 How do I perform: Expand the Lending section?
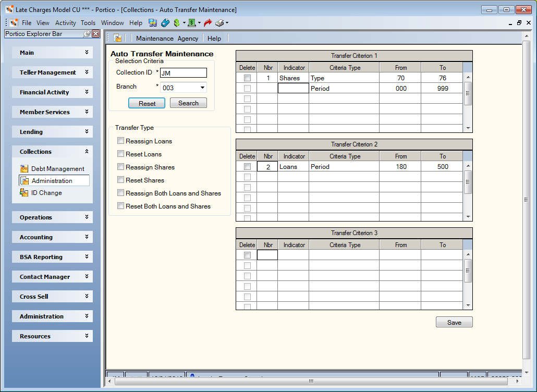52,132
